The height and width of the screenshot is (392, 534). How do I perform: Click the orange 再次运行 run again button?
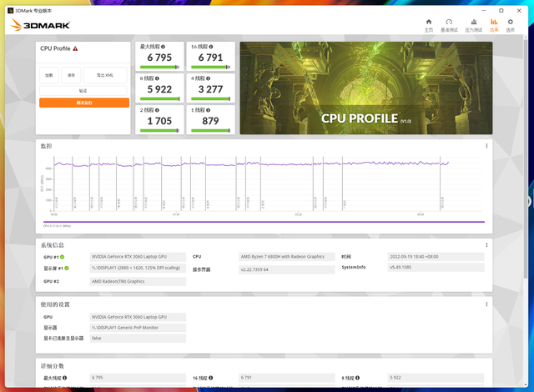[x=84, y=103]
